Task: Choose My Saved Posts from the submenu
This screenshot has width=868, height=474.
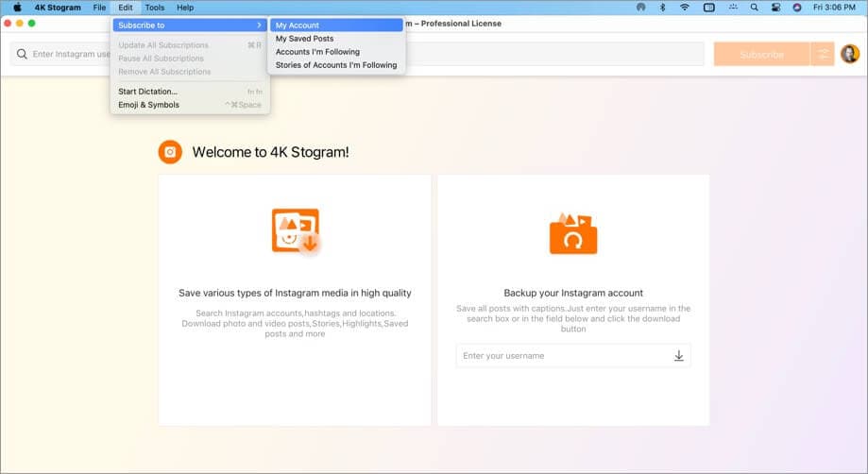Action: 336,38
